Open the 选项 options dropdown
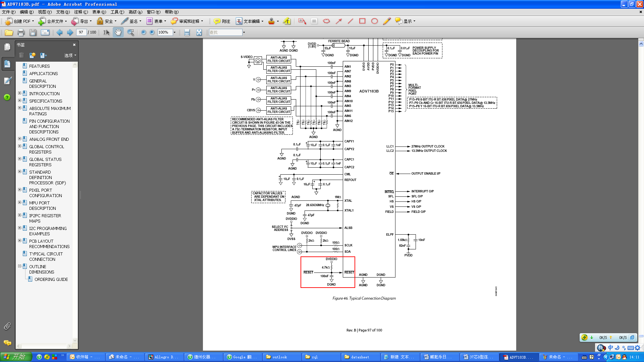The width and height of the screenshot is (644, 362). pos(70,55)
